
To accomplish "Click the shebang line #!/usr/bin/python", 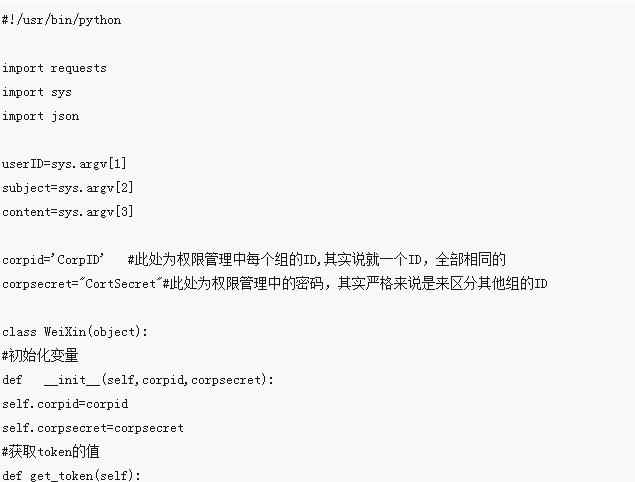I will click(x=62, y=20).
